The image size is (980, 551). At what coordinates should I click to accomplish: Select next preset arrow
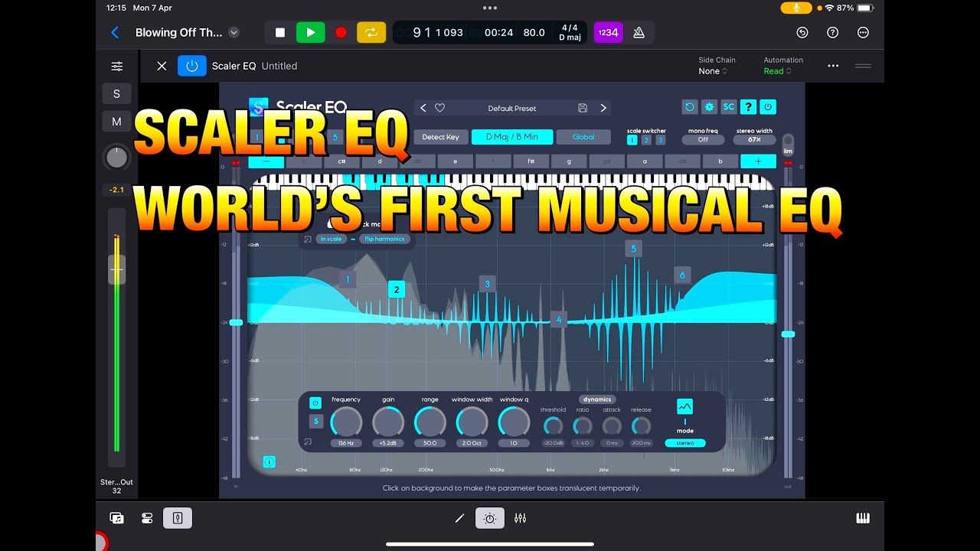[603, 108]
